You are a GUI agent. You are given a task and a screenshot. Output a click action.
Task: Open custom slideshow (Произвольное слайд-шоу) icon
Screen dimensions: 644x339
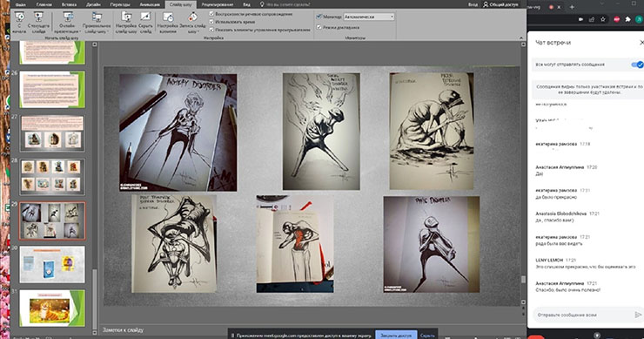[97, 17]
